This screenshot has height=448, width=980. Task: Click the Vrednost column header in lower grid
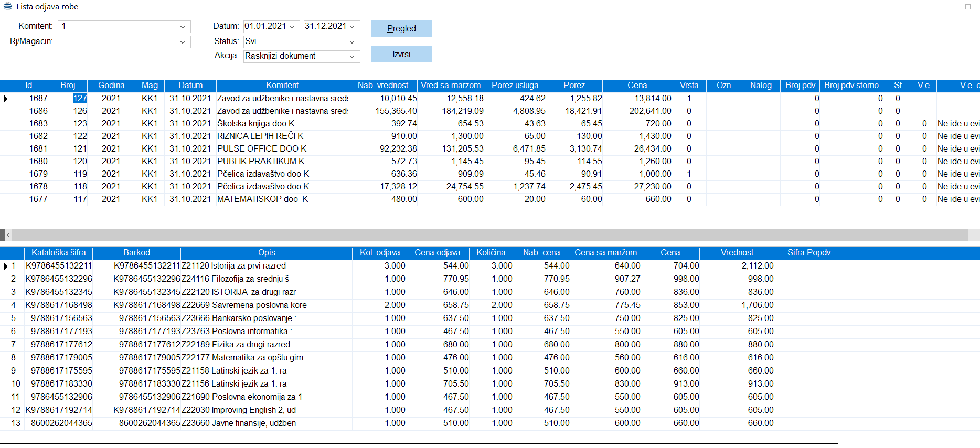[x=737, y=253]
